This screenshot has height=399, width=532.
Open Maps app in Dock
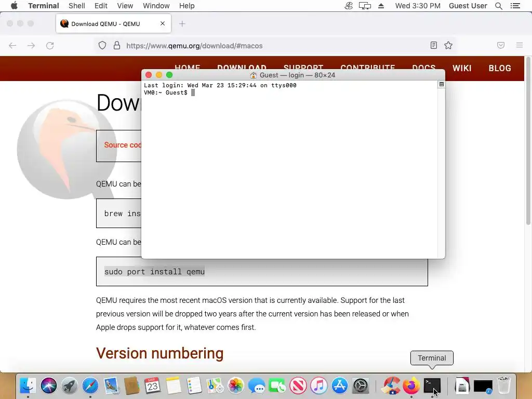(x=215, y=386)
